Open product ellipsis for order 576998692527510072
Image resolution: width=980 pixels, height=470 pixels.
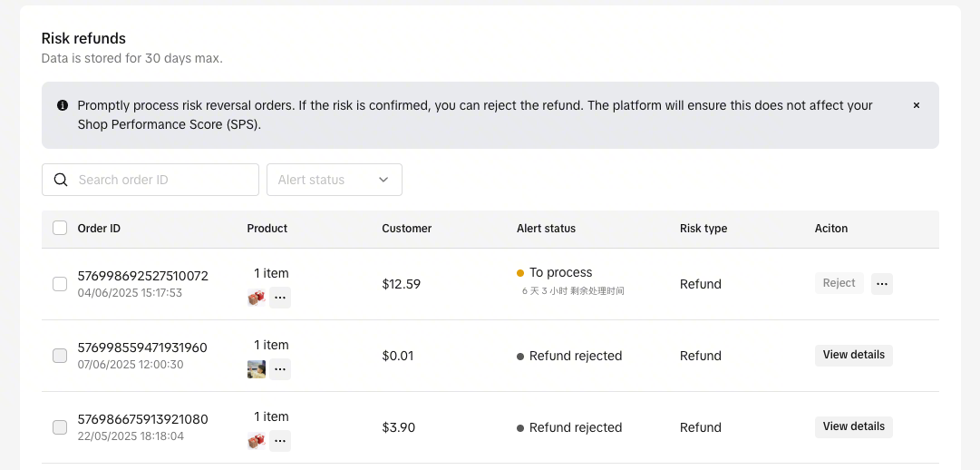click(x=280, y=297)
